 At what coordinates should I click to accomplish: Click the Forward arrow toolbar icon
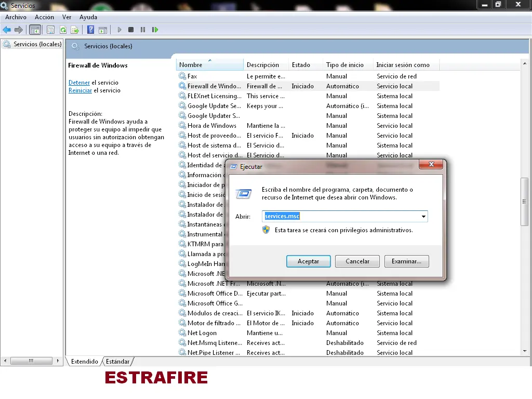click(19, 30)
